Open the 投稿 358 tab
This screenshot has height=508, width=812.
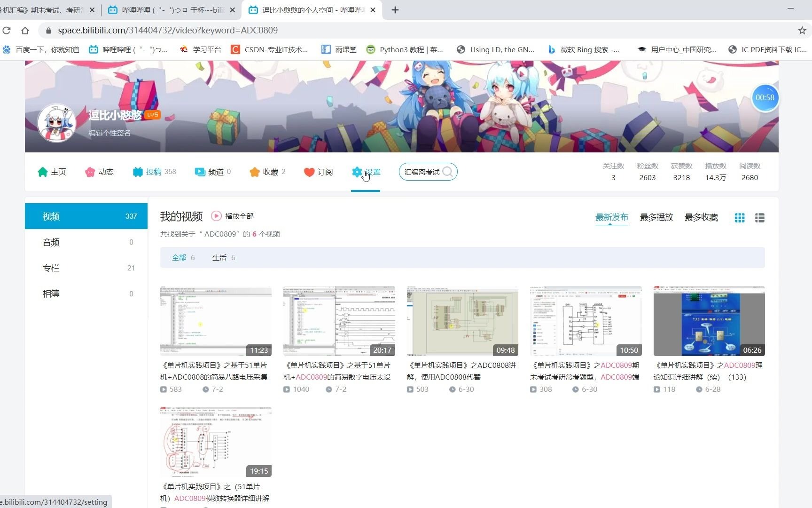[x=154, y=172]
